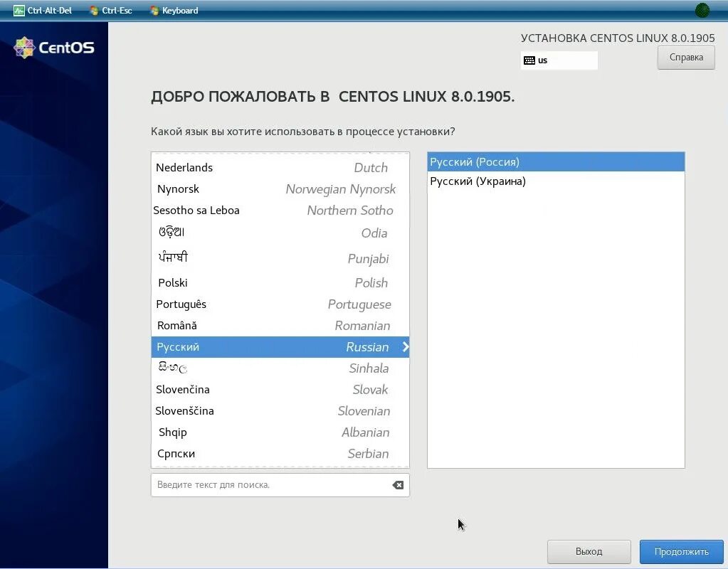Image resolution: width=728 pixels, height=569 pixels.
Task: Click the Справка help button
Action: (x=686, y=58)
